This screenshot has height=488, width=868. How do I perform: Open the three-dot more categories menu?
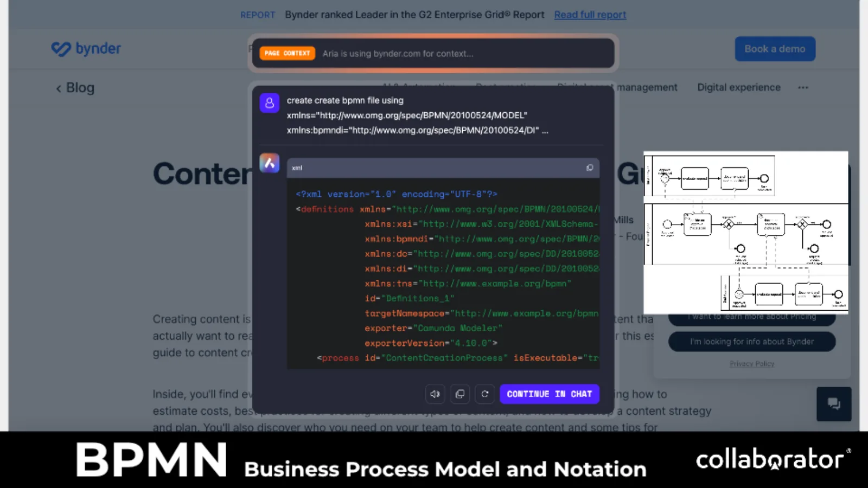pyautogui.click(x=803, y=87)
